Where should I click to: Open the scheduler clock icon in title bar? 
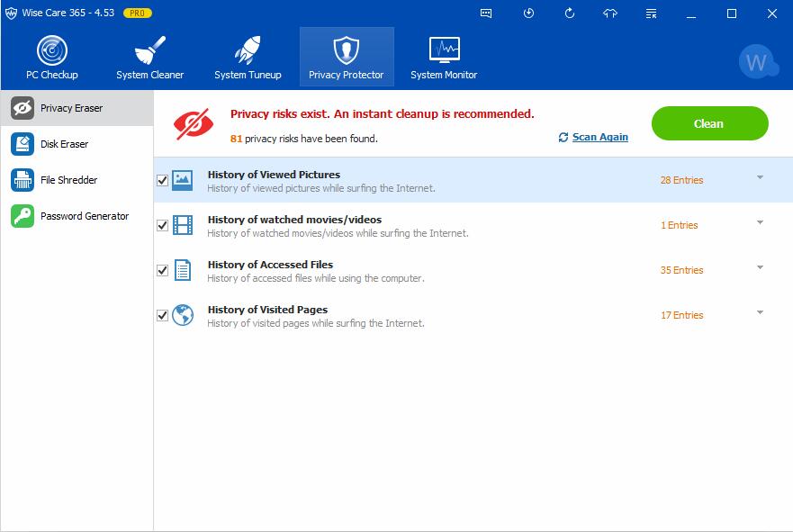coord(528,14)
